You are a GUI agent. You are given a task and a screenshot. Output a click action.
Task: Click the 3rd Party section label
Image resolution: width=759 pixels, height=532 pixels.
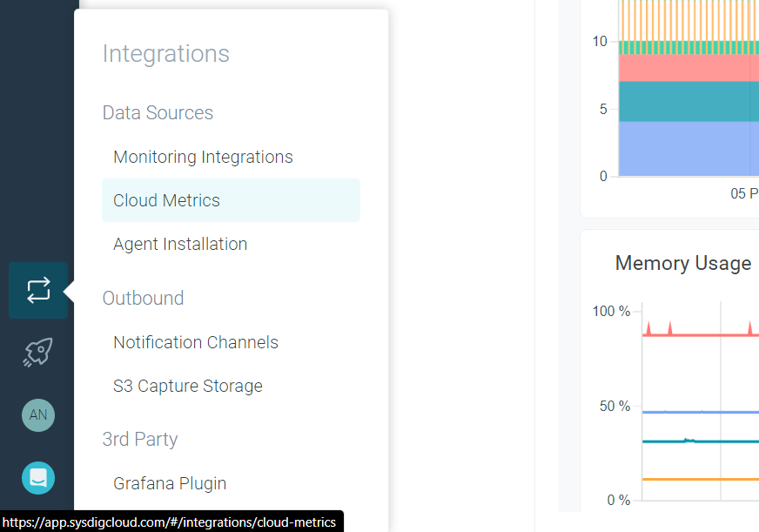pos(139,439)
